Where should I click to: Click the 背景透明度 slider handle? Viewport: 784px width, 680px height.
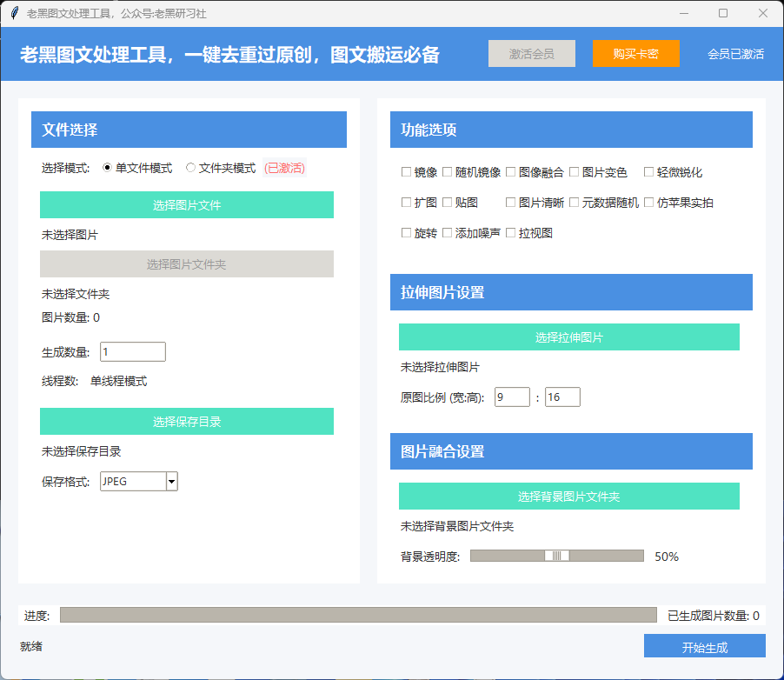(557, 556)
